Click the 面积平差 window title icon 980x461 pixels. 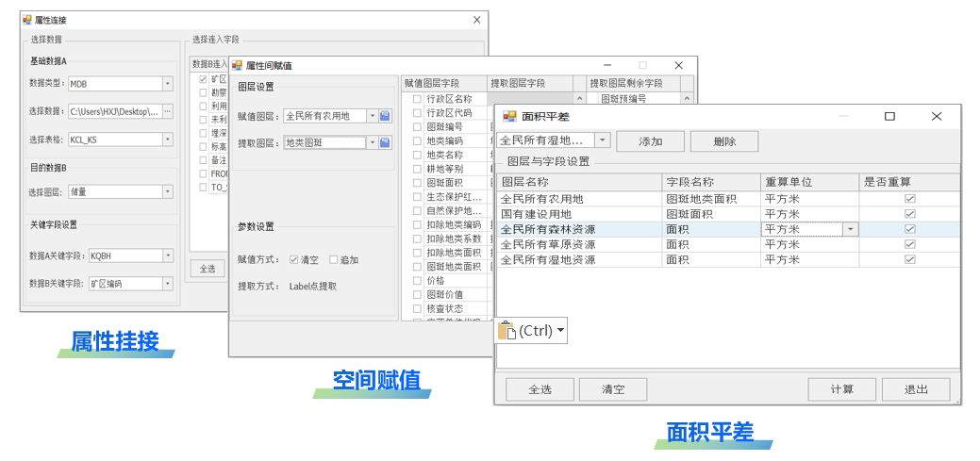pos(510,116)
